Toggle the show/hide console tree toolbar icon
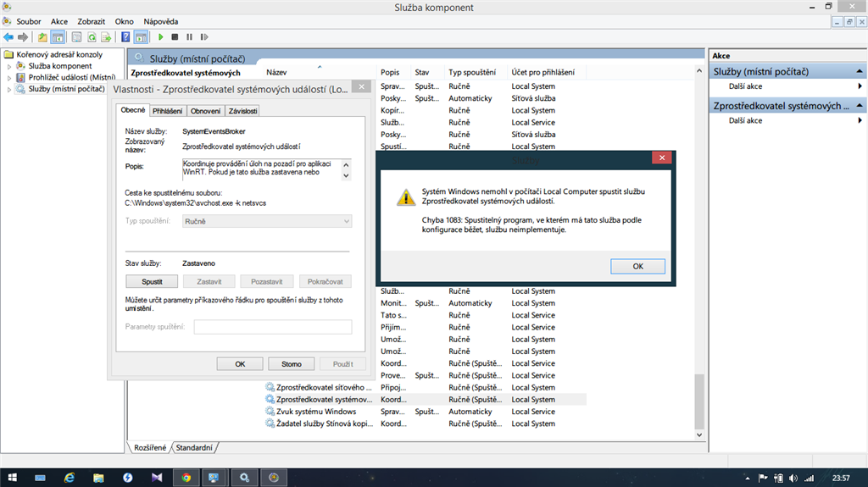Screen dimensions: 868x487 click(x=58, y=37)
